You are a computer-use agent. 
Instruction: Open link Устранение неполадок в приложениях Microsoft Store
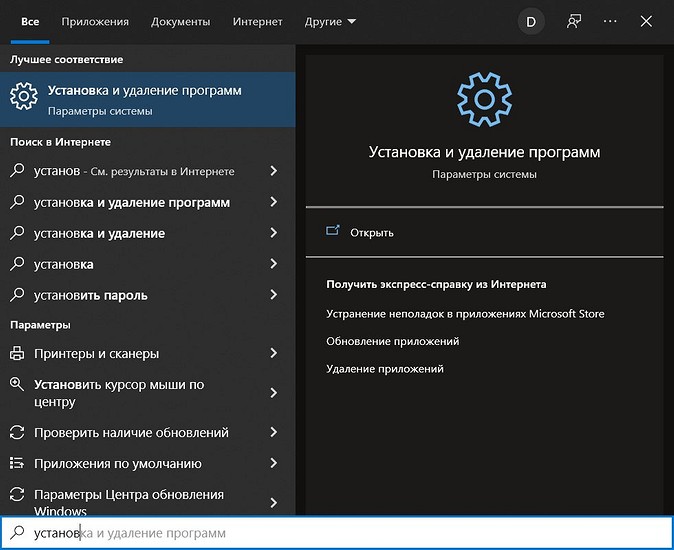465,314
